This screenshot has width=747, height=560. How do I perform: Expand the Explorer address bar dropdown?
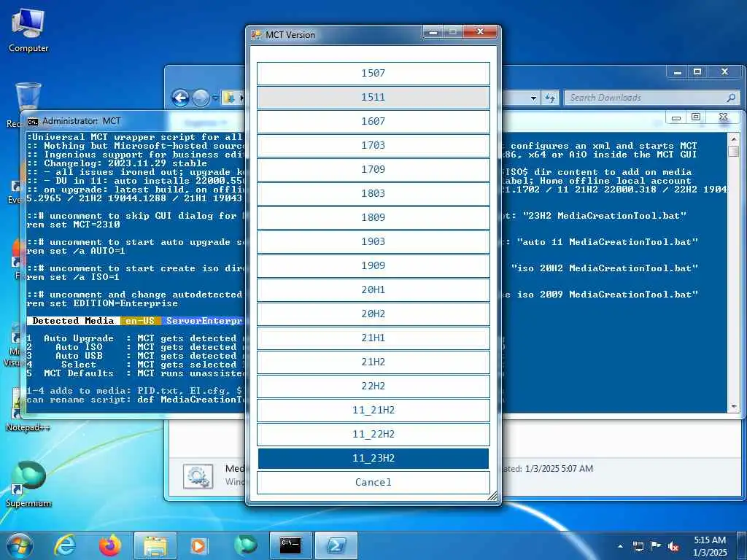click(533, 98)
